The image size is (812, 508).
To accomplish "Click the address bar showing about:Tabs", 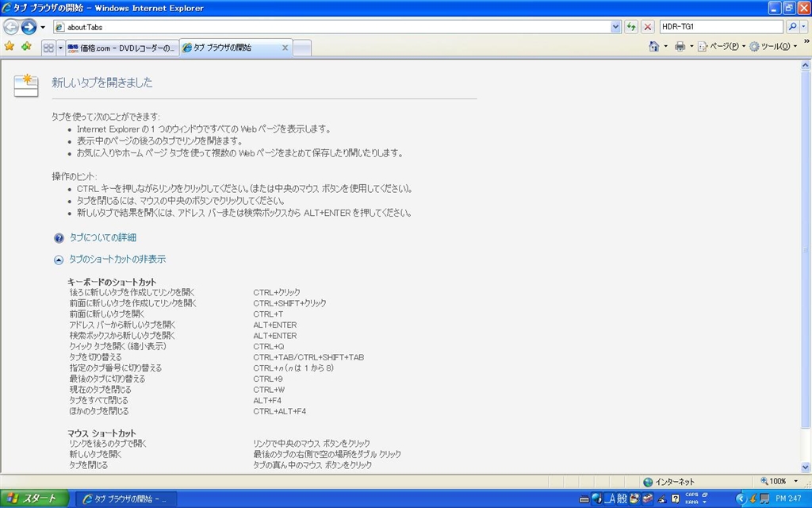I will (x=332, y=27).
